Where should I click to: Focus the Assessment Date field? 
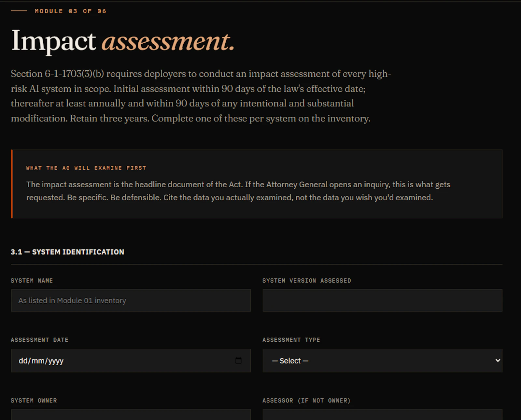(131, 360)
